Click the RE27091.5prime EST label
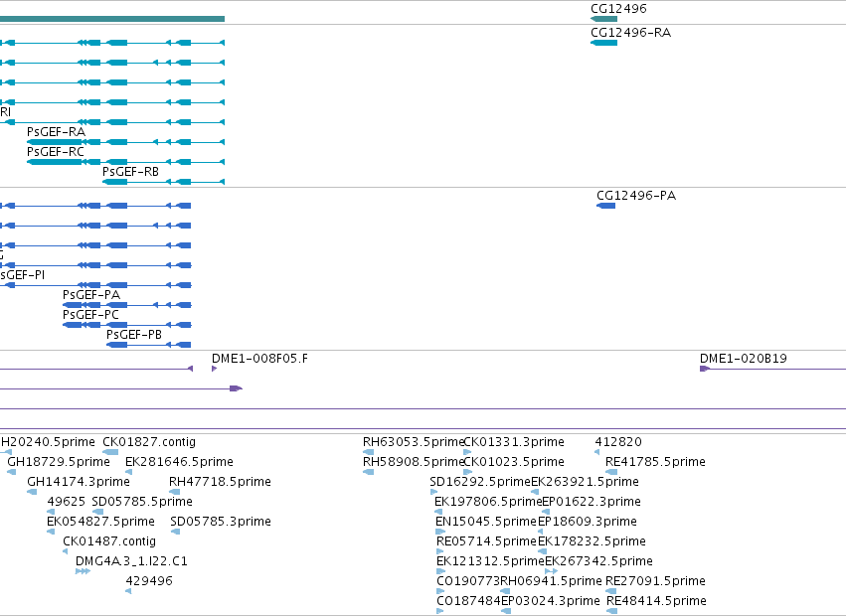846x616 pixels. coord(655,581)
